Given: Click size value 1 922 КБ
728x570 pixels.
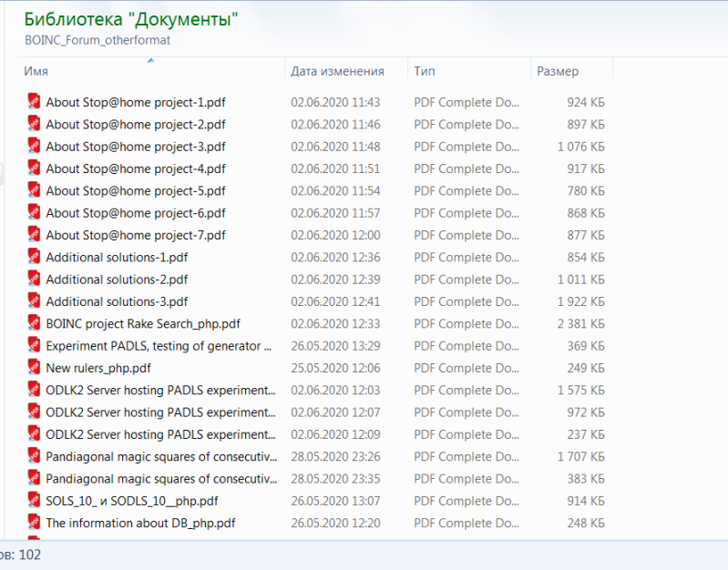Looking at the screenshot, I should coord(580,301).
